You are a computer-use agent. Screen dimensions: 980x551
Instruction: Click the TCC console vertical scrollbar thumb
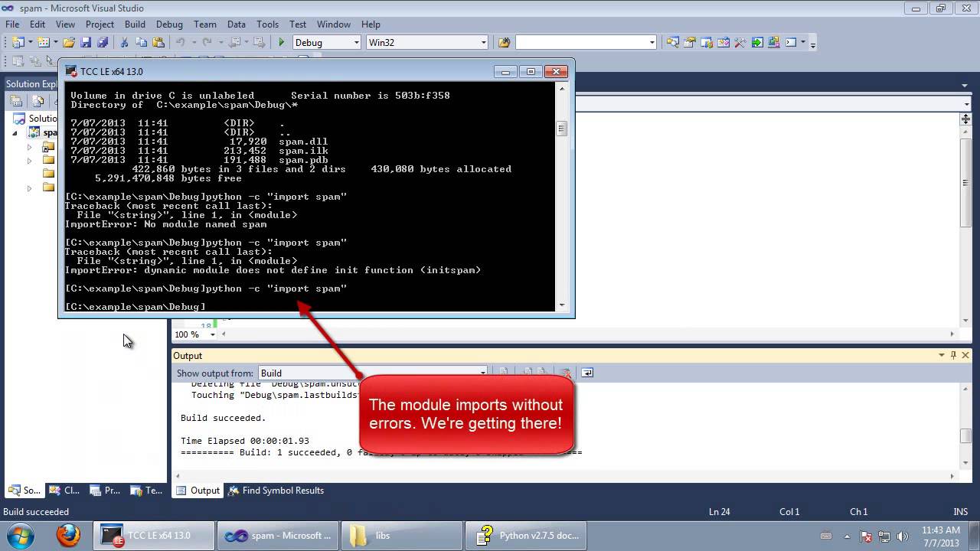coord(562,129)
